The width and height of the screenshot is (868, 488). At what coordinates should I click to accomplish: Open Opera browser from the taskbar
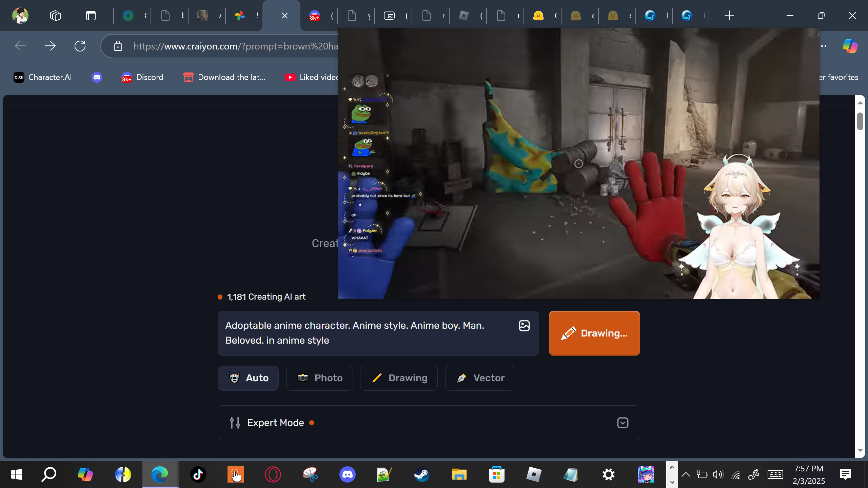(x=273, y=474)
